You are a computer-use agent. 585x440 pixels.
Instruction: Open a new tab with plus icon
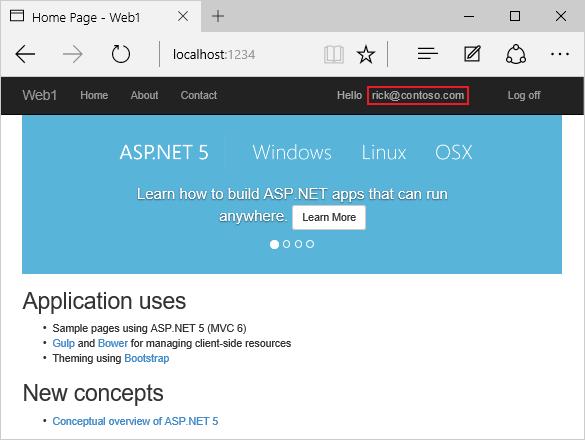(218, 16)
